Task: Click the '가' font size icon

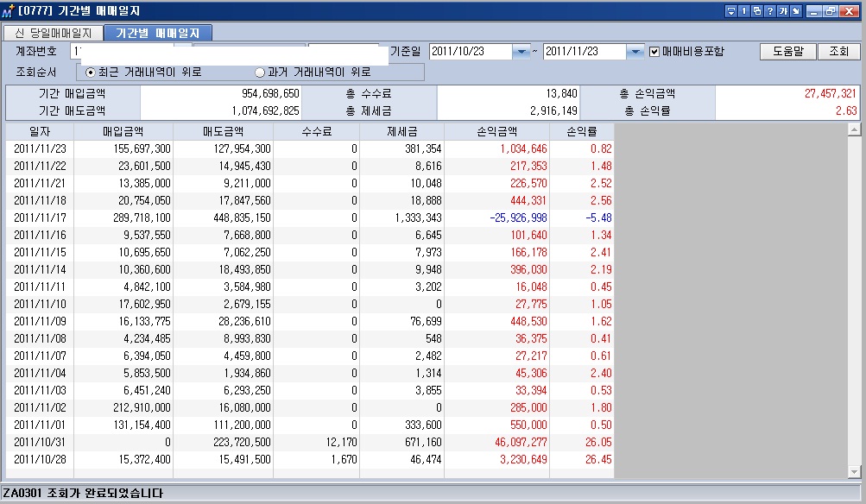Action: [x=782, y=11]
